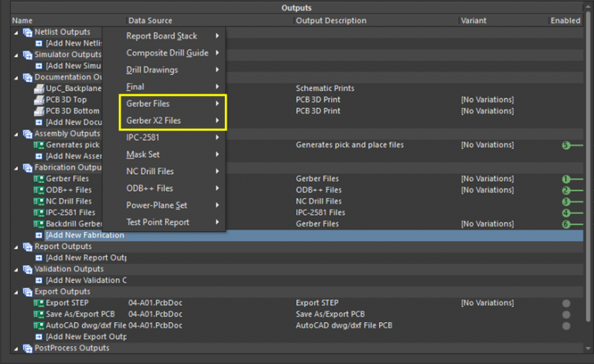Click the Generates pick and place icon
The width and height of the screenshot is (594, 364).
(x=39, y=145)
